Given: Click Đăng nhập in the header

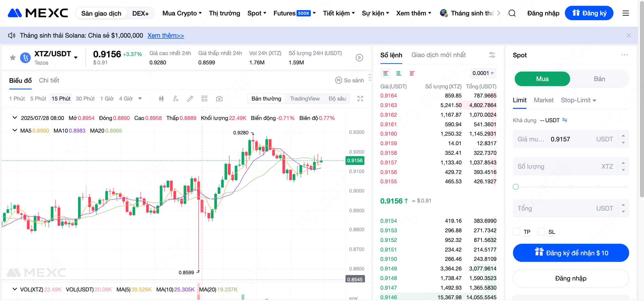Looking at the screenshot, I should (543, 13).
